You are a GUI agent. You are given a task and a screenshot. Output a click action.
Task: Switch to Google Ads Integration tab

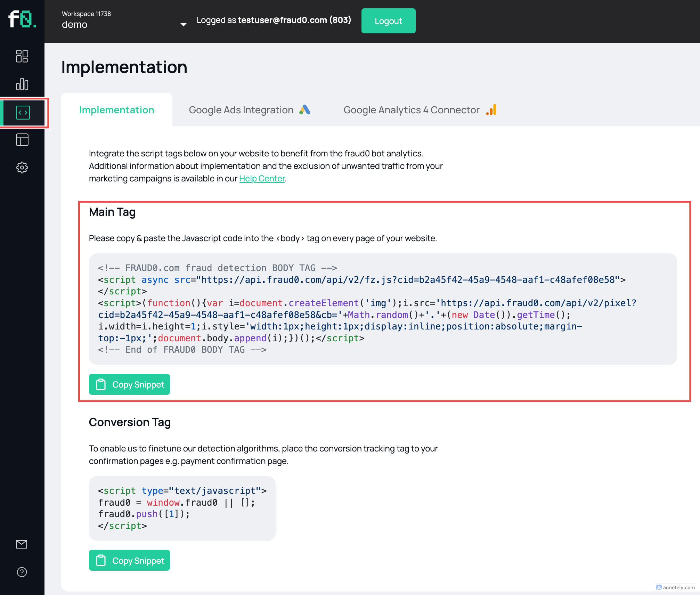pos(250,109)
